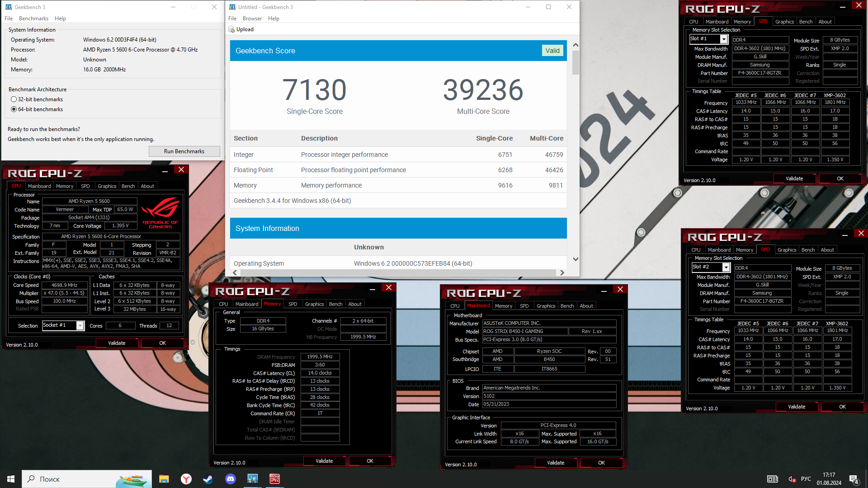The image size is (868, 488).
Task: Open Steam from taskbar
Action: point(208,479)
